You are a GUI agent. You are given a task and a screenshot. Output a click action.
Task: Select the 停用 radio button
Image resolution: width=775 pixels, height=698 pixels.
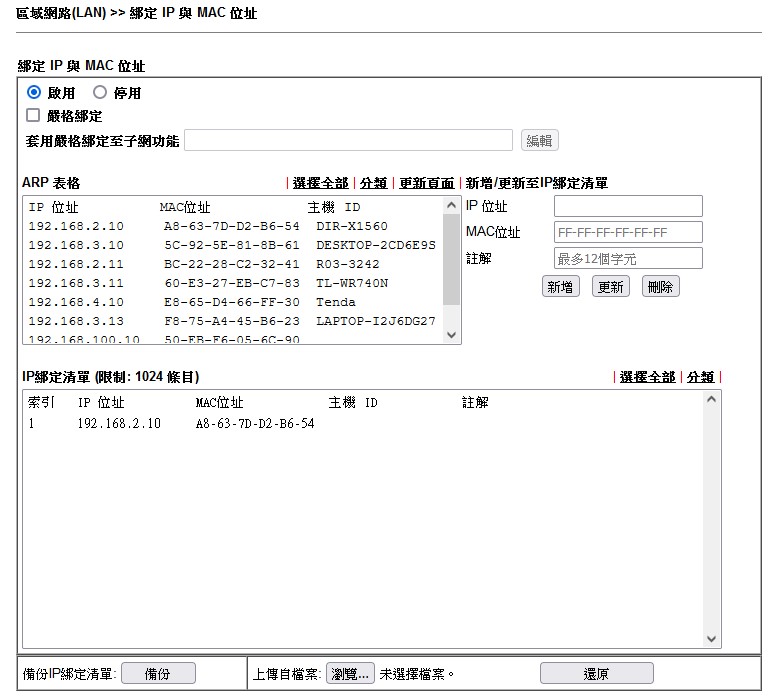coord(100,93)
